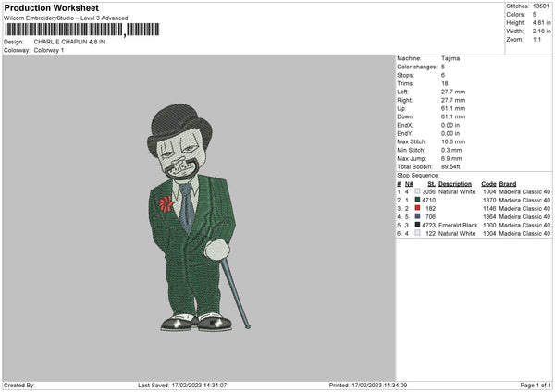Click the dark green swatch in stop 2
This screenshot has height=392, width=555.
417,200
